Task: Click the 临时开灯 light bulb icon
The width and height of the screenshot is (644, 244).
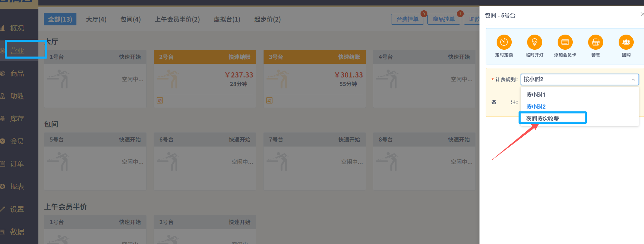Action: coord(534,42)
